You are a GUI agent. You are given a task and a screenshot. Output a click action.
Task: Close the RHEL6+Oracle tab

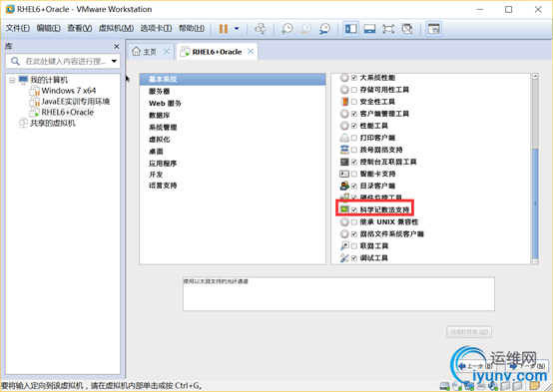[x=251, y=52]
